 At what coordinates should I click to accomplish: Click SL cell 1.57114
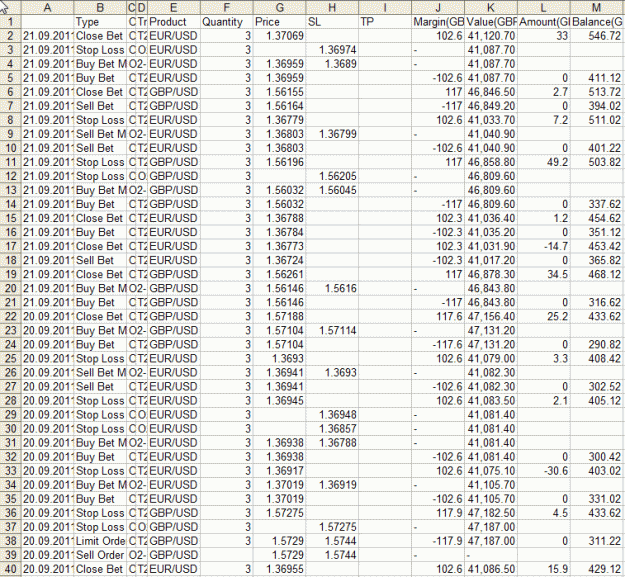pyautogui.click(x=332, y=330)
